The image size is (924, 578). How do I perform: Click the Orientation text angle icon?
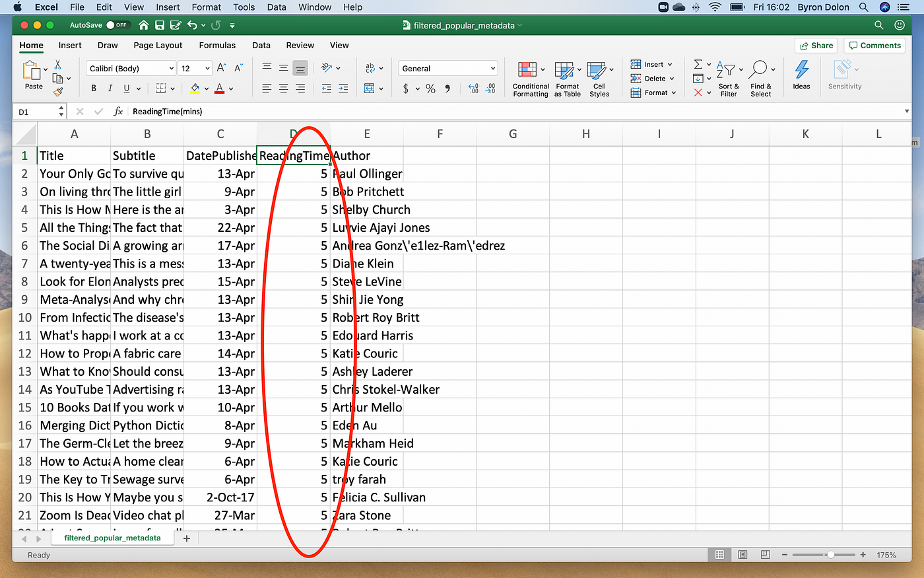point(327,68)
